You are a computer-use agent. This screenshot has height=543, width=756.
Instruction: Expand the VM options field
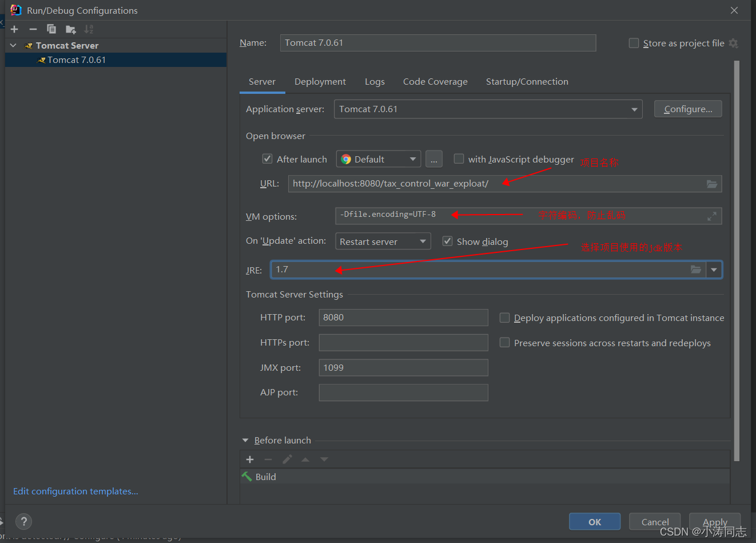click(x=712, y=216)
